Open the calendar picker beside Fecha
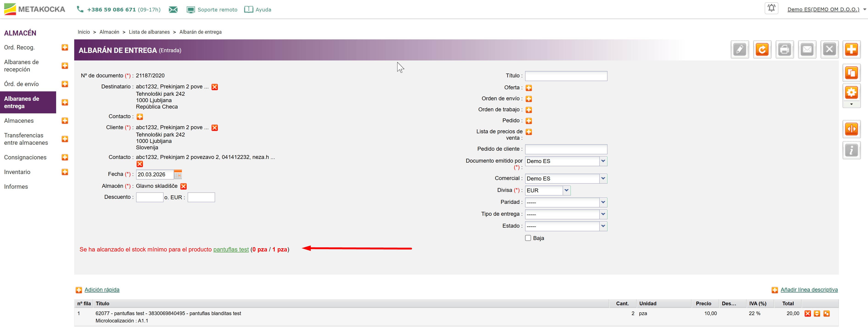This screenshot has height=330, width=868. [x=178, y=175]
